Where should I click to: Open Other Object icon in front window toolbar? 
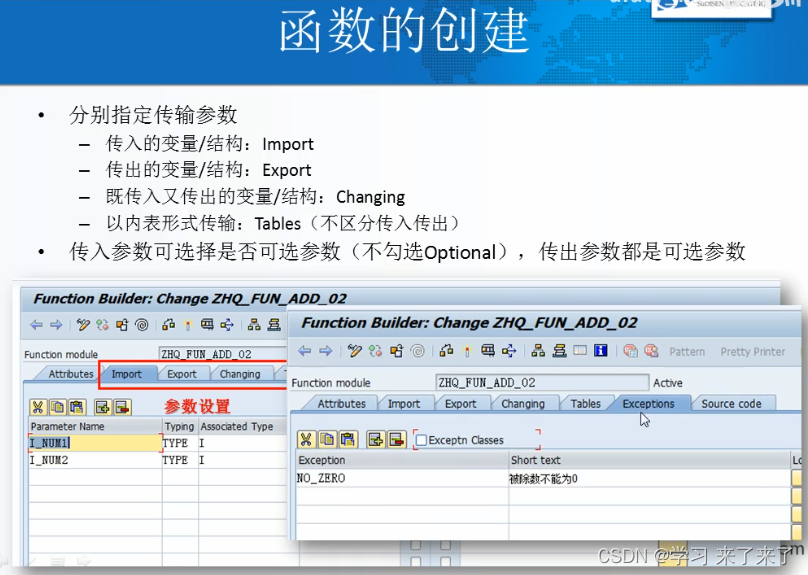[x=396, y=351]
